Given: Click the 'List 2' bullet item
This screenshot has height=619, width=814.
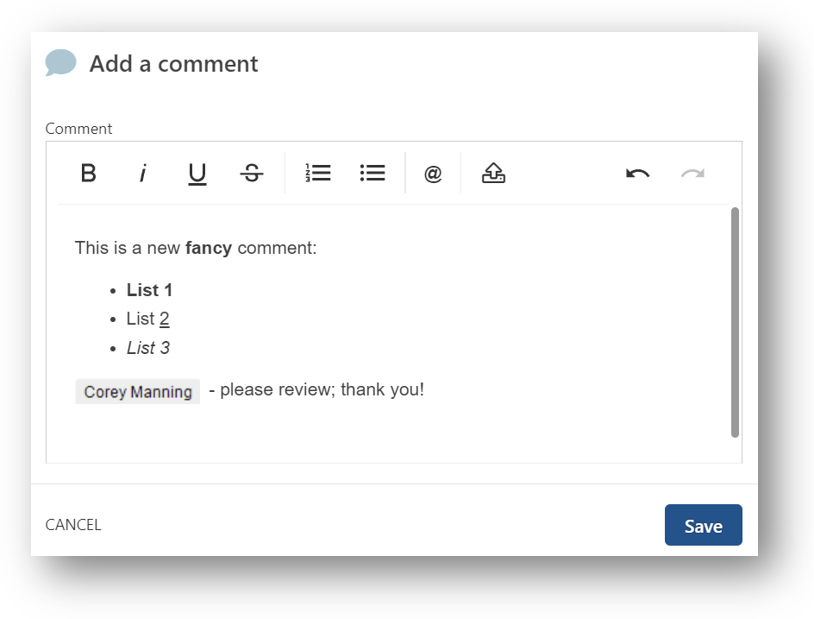Looking at the screenshot, I should tap(147, 319).
